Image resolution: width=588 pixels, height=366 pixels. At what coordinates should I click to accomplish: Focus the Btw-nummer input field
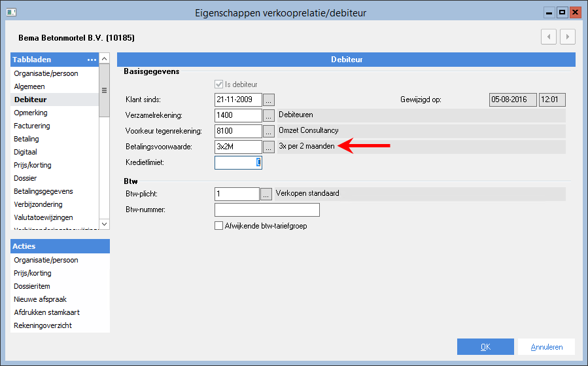(267, 210)
